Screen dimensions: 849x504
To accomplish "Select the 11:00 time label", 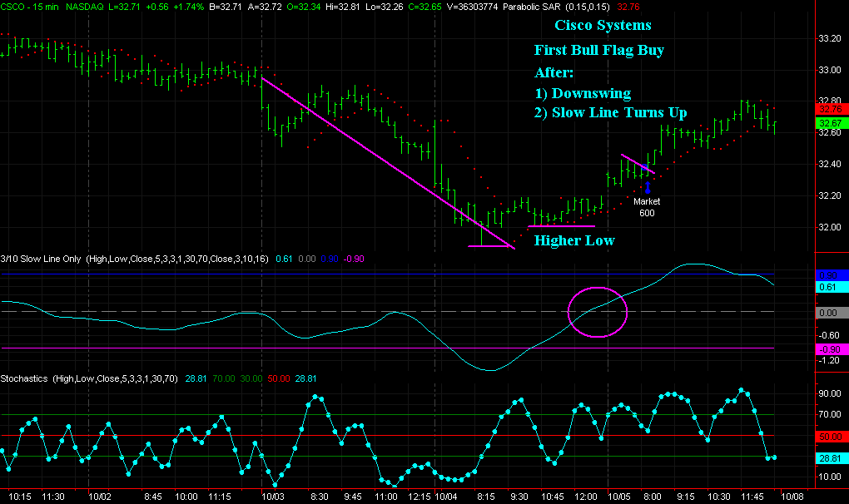I will click(x=386, y=497).
